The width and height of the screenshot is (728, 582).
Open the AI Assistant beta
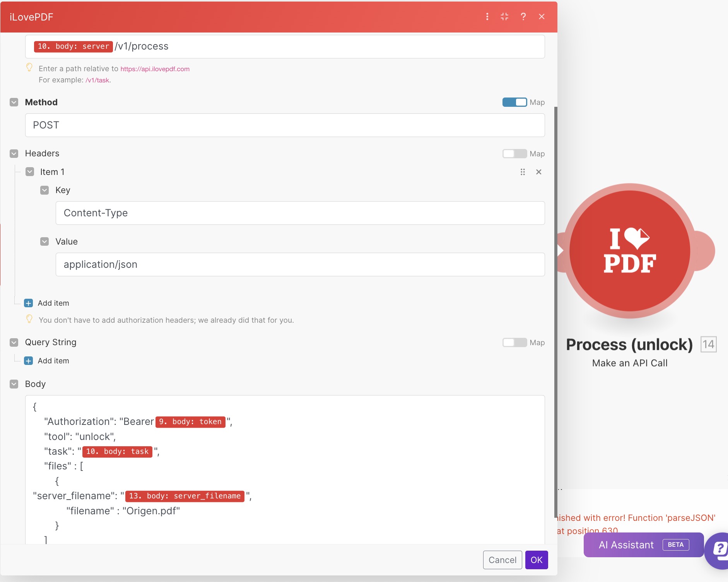point(643,545)
